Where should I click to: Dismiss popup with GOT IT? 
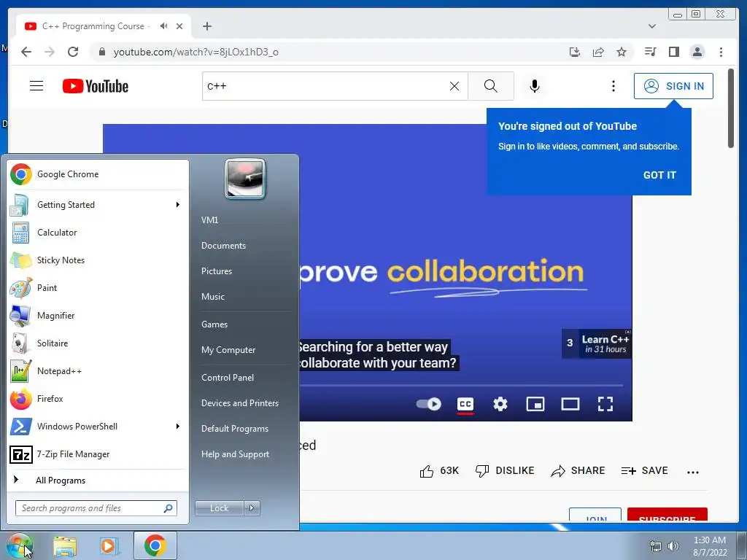[659, 175]
